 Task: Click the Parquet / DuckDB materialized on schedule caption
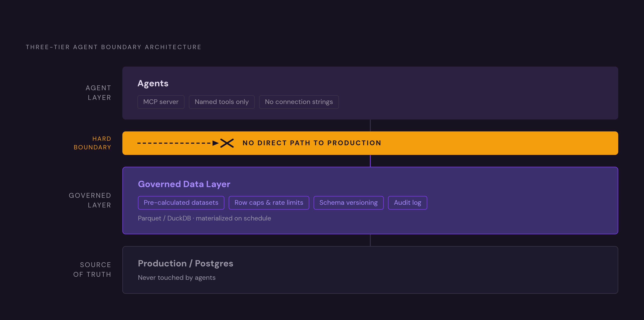click(x=204, y=218)
